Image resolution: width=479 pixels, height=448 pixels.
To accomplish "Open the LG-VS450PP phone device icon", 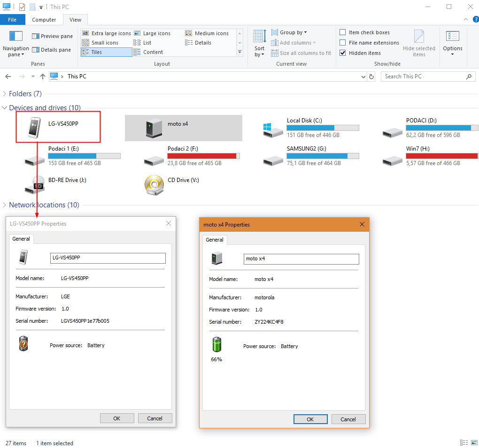I will pyautogui.click(x=34, y=127).
